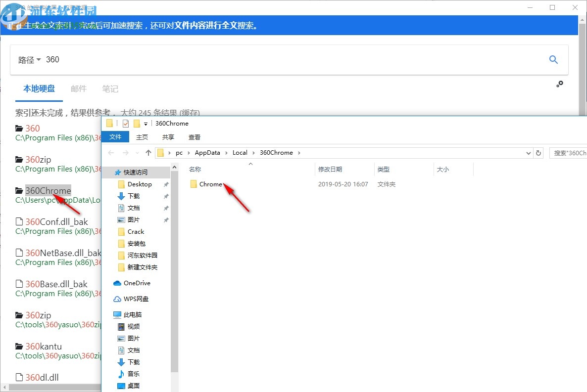Screen dimensions: 587x392
Task: Switch to the 本地硬盘 tab
Action: [x=39, y=88]
